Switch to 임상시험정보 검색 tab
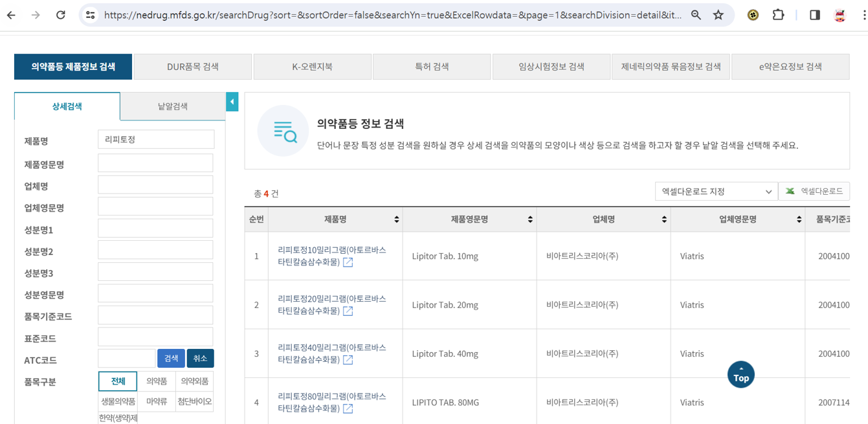 tap(551, 67)
